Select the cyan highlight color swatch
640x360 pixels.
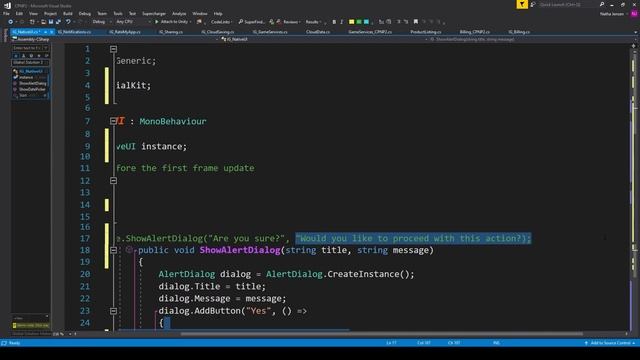coord(366,22)
